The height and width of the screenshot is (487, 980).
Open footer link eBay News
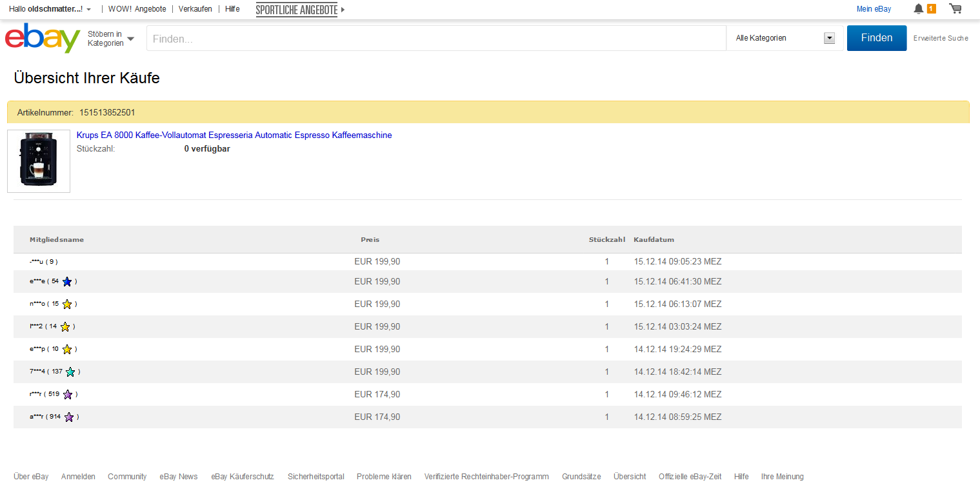[x=179, y=477]
